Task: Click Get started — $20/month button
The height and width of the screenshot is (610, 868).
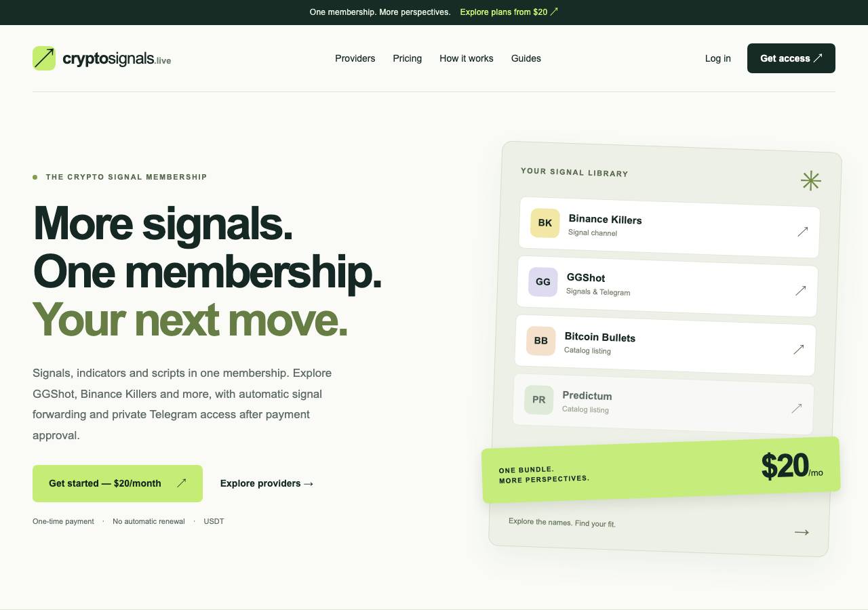Action: (x=117, y=483)
